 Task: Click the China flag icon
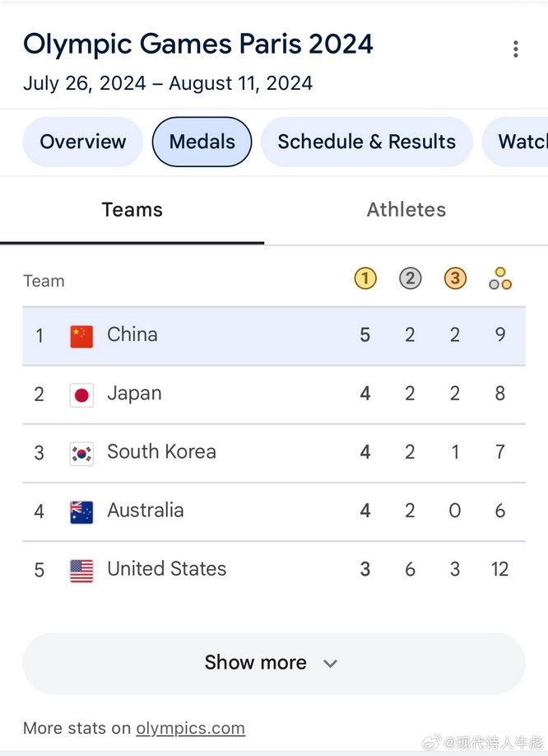[x=81, y=336]
